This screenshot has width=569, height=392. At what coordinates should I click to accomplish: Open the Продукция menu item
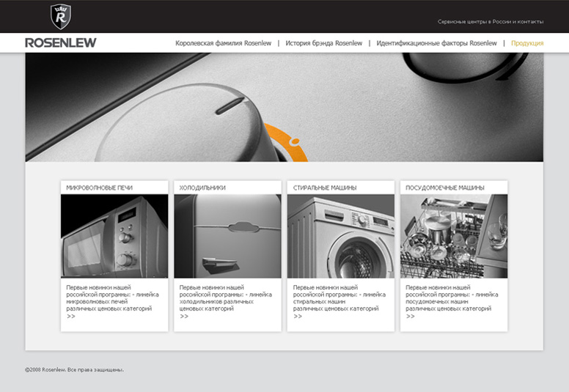point(527,43)
